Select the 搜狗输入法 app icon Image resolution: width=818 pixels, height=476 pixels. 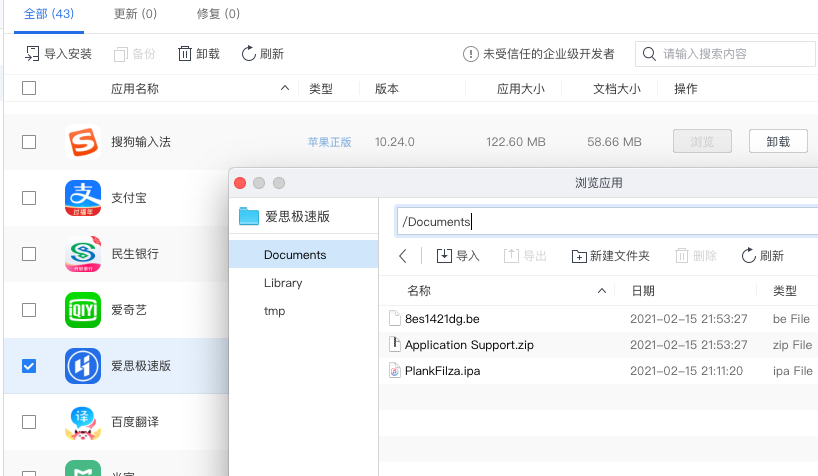[x=83, y=142]
